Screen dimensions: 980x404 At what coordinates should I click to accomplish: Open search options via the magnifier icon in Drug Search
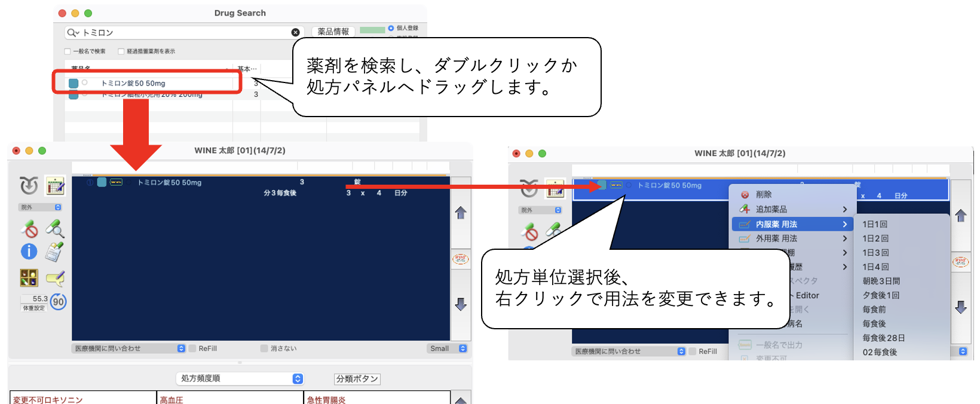tap(72, 32)
